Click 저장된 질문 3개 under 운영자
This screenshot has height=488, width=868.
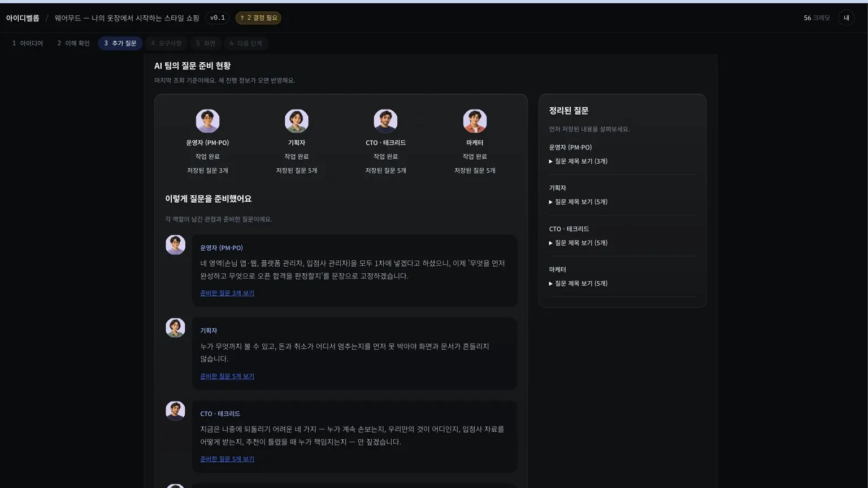pos(207,171)
